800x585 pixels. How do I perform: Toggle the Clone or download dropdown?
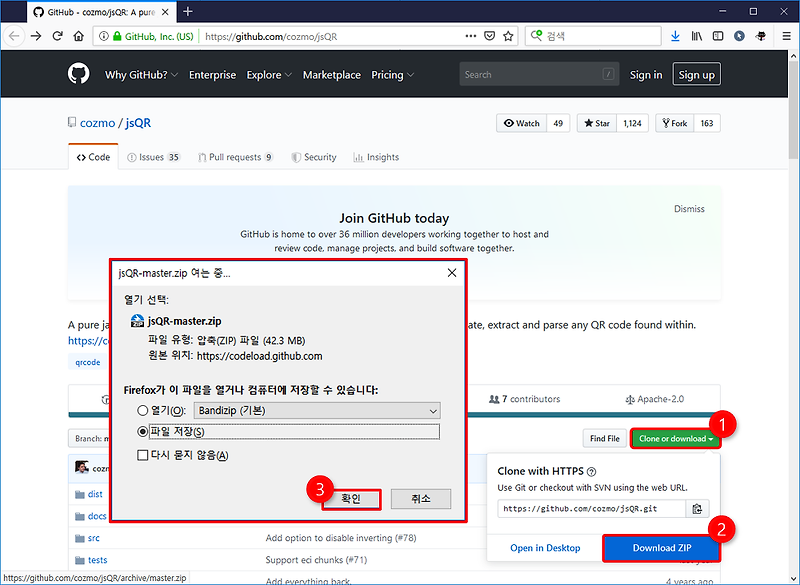pos(676,439)
